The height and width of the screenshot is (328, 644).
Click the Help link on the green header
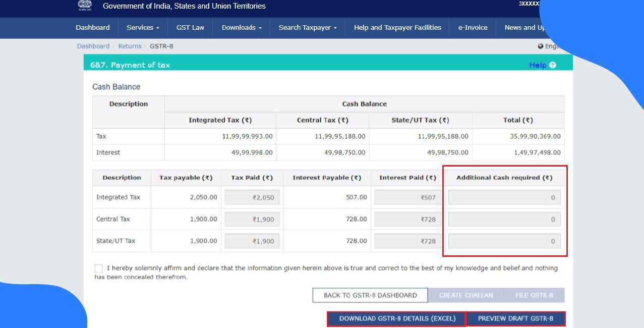[x=539, y=65]
